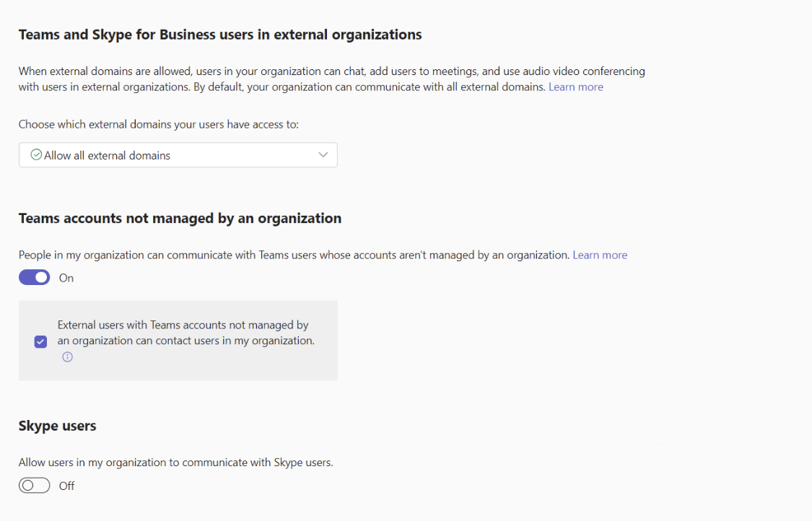Click the 'Teams and Skype for Business users' heading
The image size is (812, 521).
tap(219, 34)
